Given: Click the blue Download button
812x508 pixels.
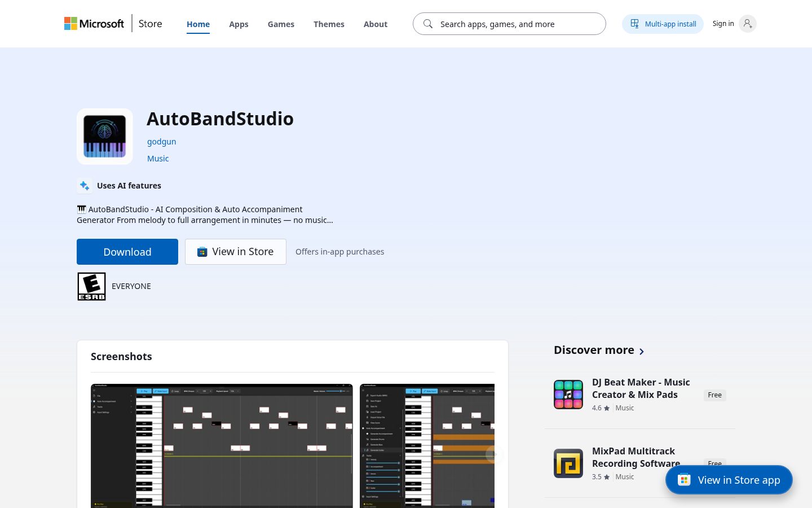Looking at the screenshot, I should coord(127,252).
